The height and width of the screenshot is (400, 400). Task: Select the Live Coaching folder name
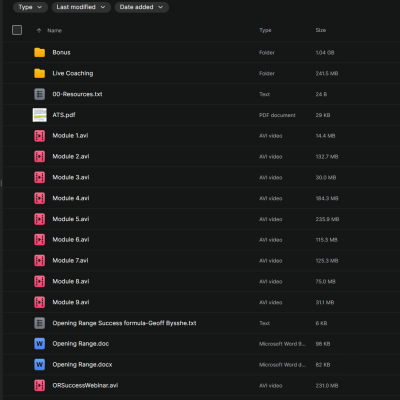tap(73, 73)
